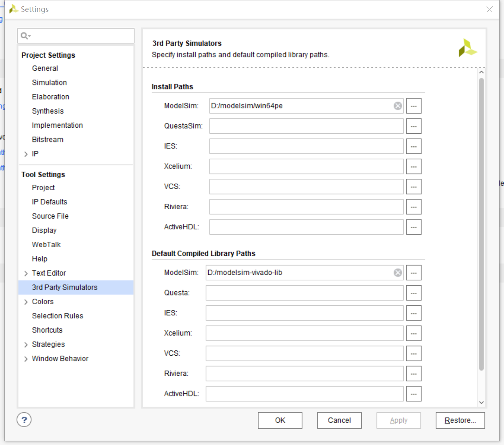Browse for VCS install path
504x445 pixels.
[x=413, y=187]
